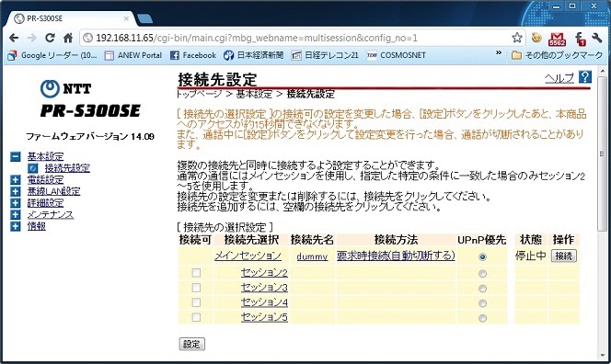Open the Facebook bookmark in bookmarks bar
The image size is (611, 364).
tap(193, 55)
